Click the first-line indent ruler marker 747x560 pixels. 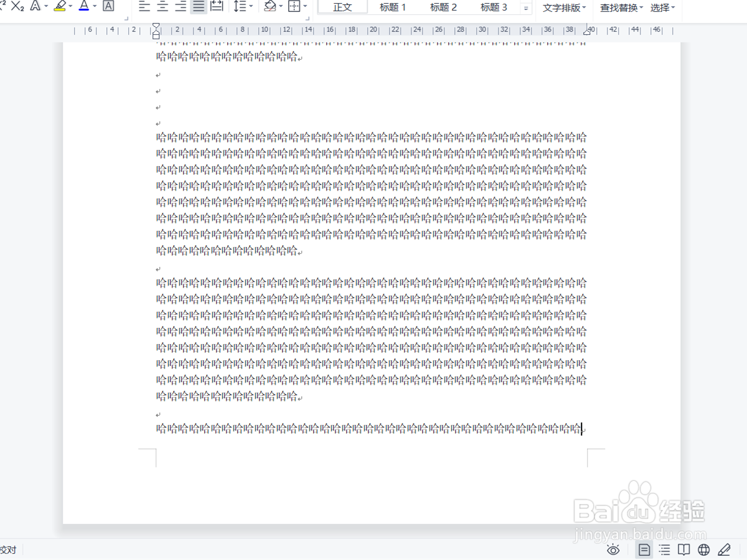tap(156, 26)
